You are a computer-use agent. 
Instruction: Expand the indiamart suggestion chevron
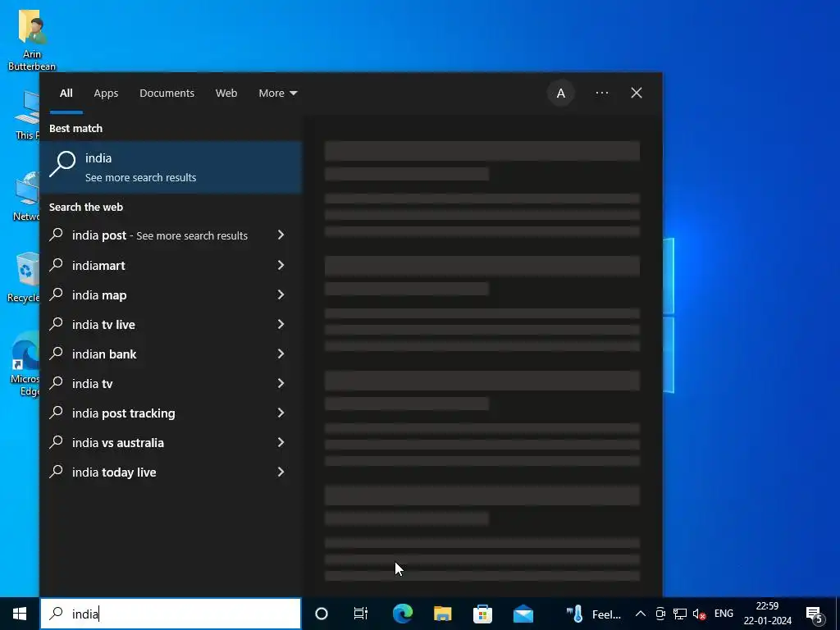(x=281, y=265)
